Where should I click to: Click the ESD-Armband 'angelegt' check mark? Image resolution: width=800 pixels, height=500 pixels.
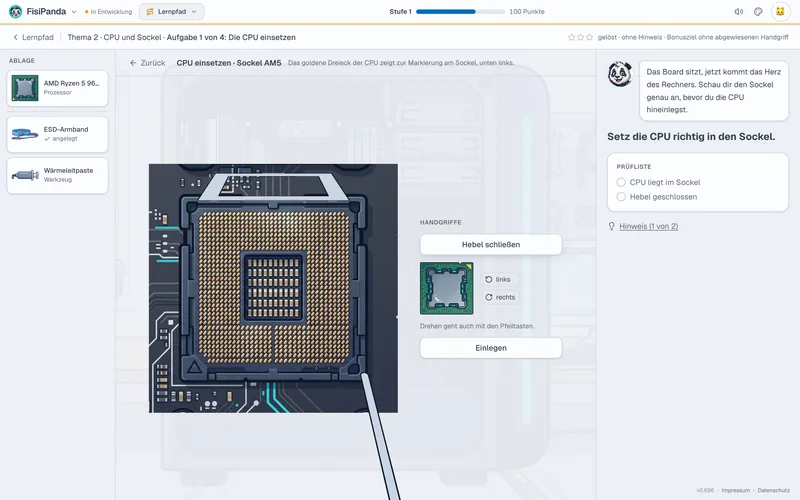pos(47,139)
